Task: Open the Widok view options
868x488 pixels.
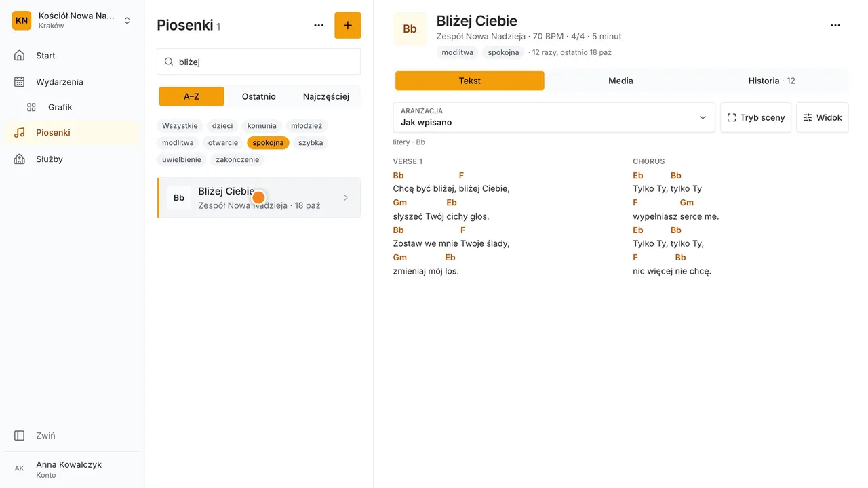Action: tap(823, 117)
